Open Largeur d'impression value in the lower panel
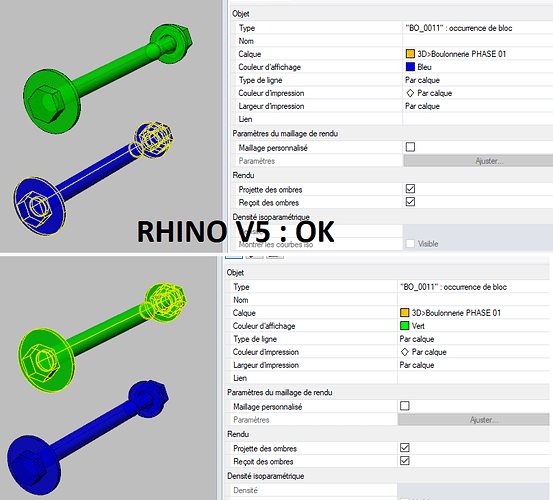 click(473, 365)
